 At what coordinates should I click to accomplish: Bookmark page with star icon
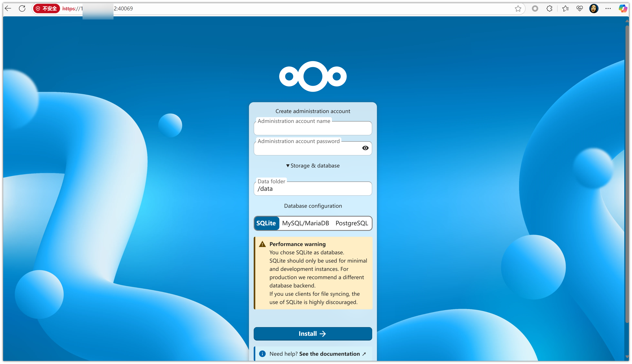click(x=518, y=8)
